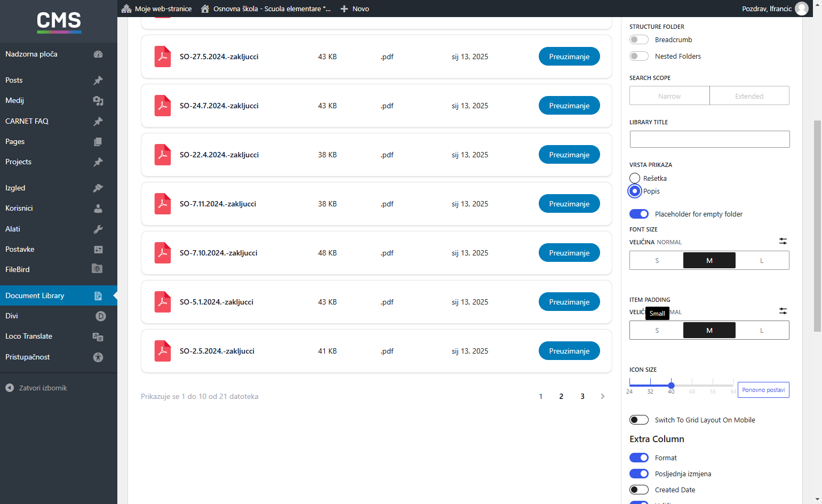Open Item Padding custom settings sliders icon
The height and width of the screenshot is (504, 822).
[783, 311]
